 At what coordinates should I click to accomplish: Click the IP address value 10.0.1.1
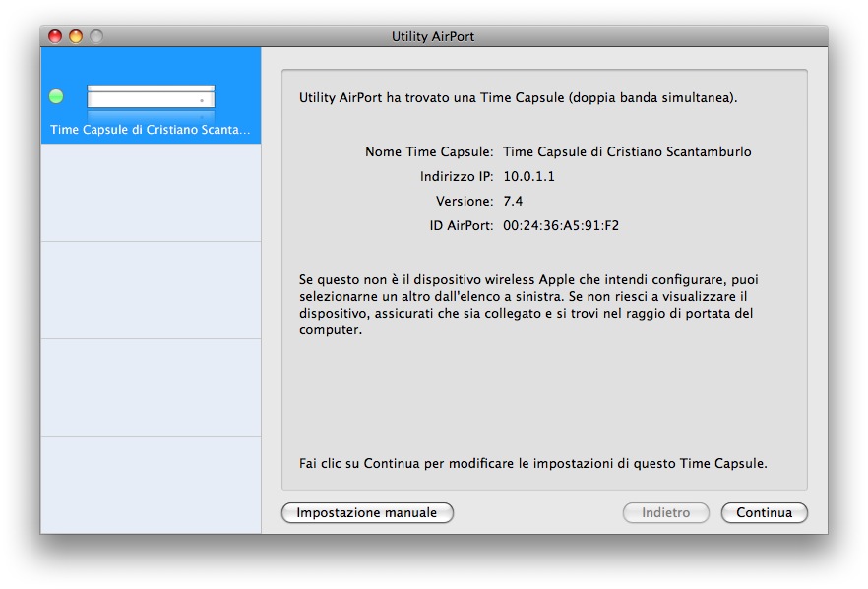[528, 176]
